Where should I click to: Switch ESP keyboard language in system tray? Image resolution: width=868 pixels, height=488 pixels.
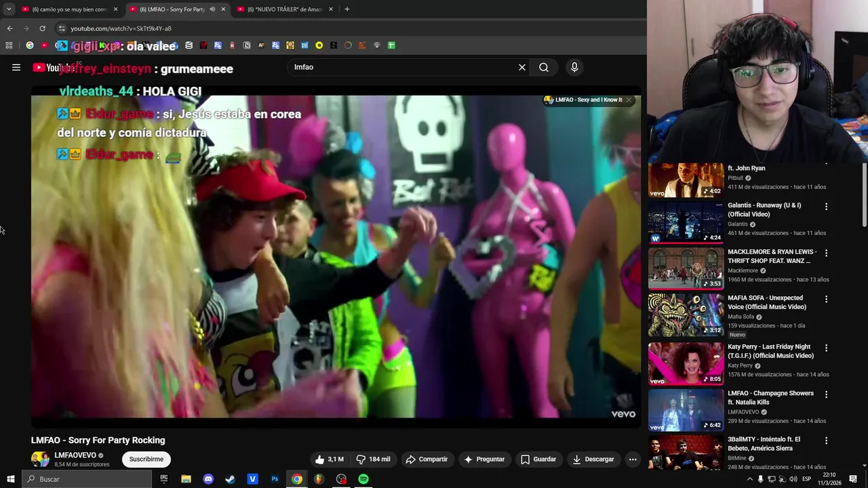[x=806, y=479]
